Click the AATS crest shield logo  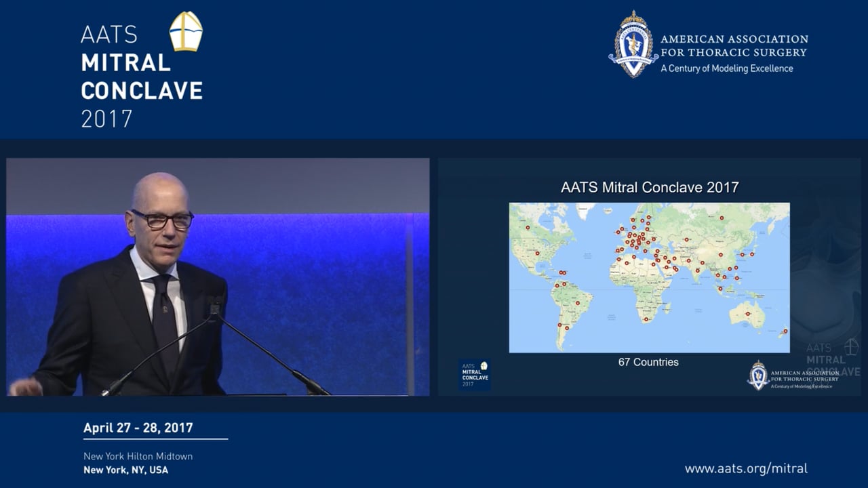coord(633,44)
